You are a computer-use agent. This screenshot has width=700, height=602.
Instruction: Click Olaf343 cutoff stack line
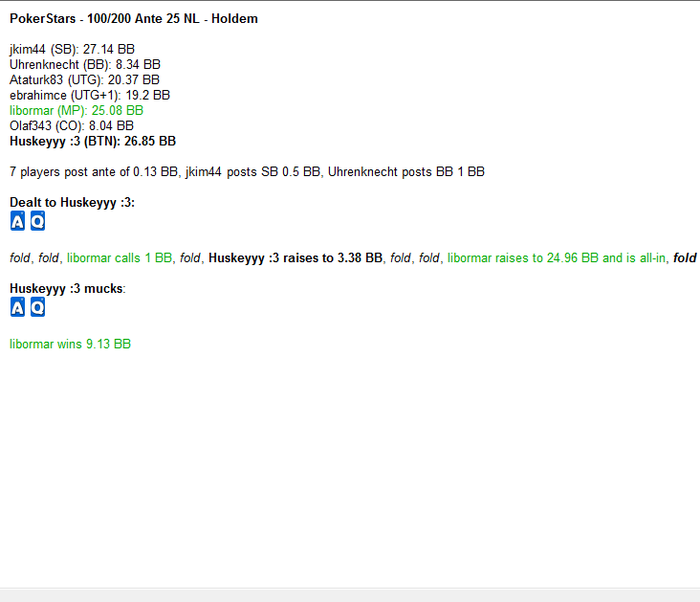pyautogui.click(x=71, y=126)
